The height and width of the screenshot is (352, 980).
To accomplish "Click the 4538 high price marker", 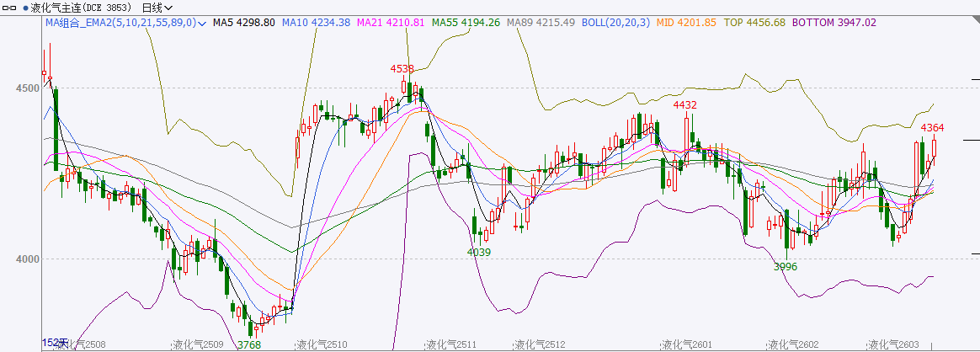I will point(402,69).
